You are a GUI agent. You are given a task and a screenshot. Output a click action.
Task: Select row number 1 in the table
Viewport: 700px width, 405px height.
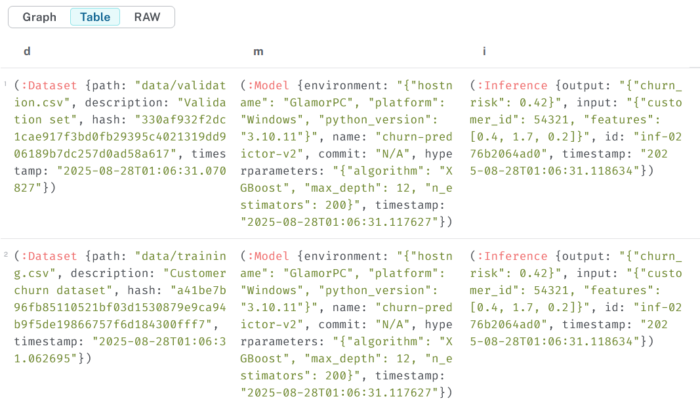point(5,86)
